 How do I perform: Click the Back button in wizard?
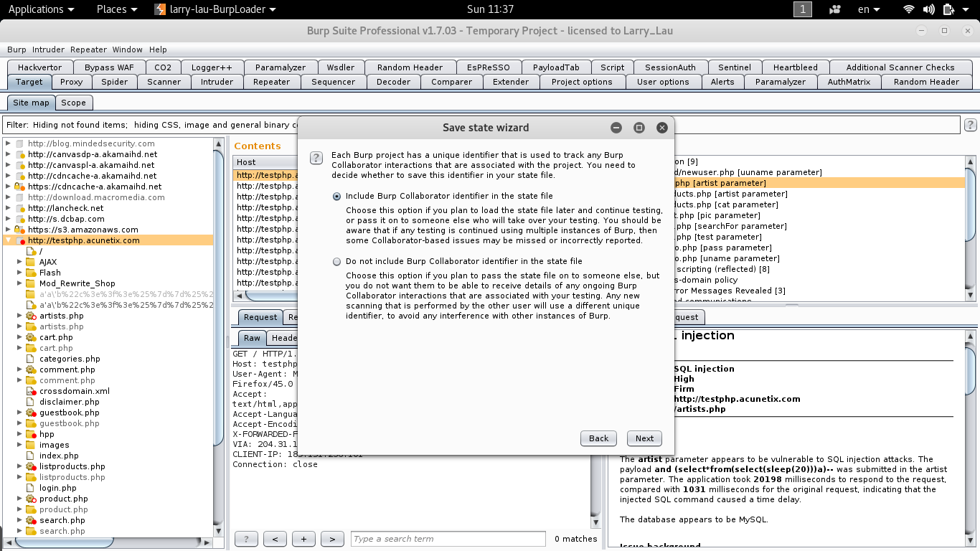point(598,438)
